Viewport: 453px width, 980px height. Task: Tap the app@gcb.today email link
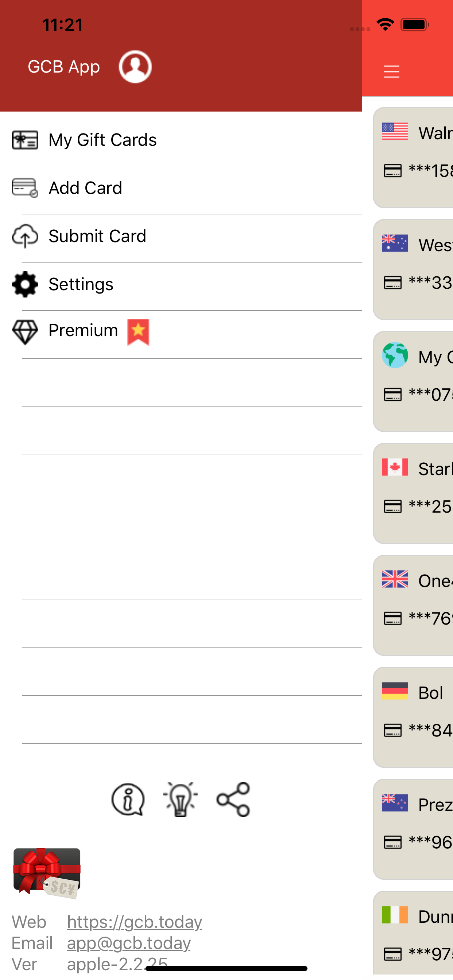[x=129, y=943]
